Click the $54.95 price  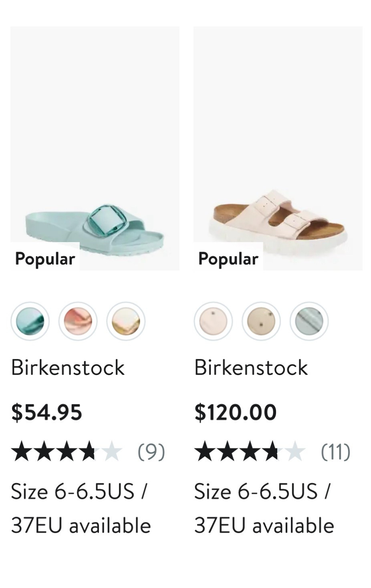[46, 412]
